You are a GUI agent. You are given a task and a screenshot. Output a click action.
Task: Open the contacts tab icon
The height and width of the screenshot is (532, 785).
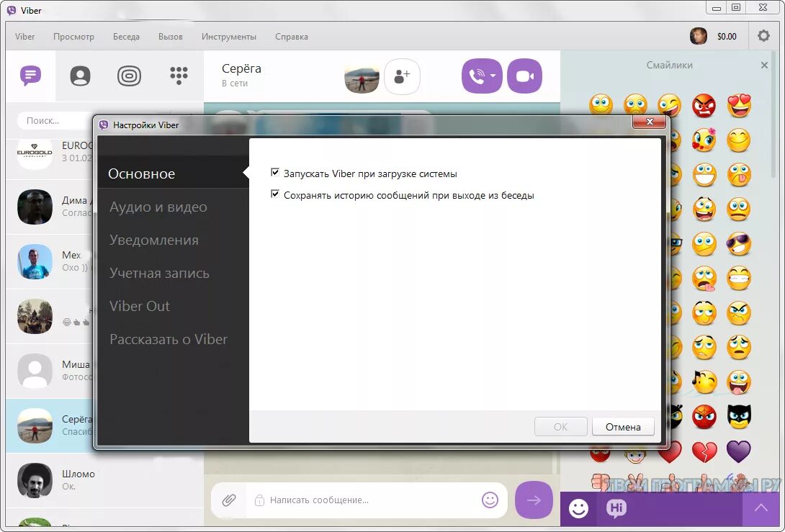pyautogui.click(x=80, y=76)
